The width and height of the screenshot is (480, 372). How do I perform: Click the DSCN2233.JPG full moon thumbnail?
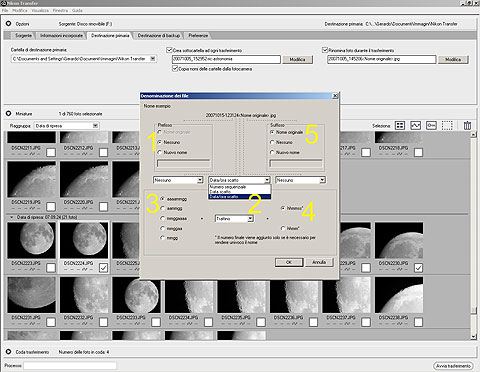[x=137, y=295]
